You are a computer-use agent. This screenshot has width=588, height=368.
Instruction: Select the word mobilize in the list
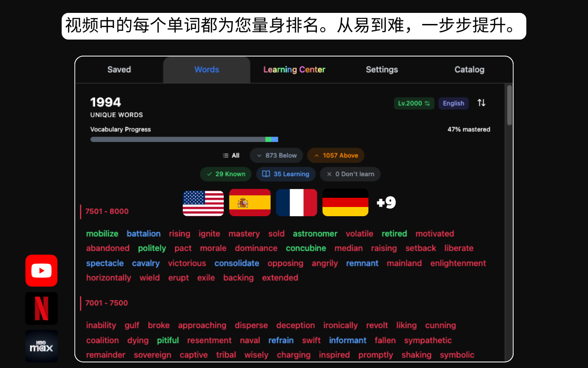pos(102,233)
